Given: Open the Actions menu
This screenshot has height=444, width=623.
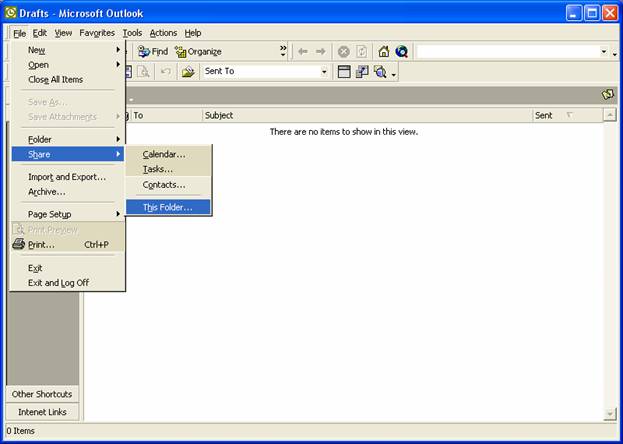Looking at the screenshot, I should [x=163, y=33].
